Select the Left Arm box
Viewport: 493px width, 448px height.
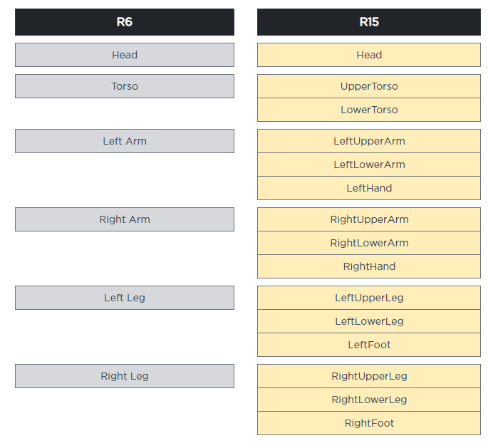[125, 141]
